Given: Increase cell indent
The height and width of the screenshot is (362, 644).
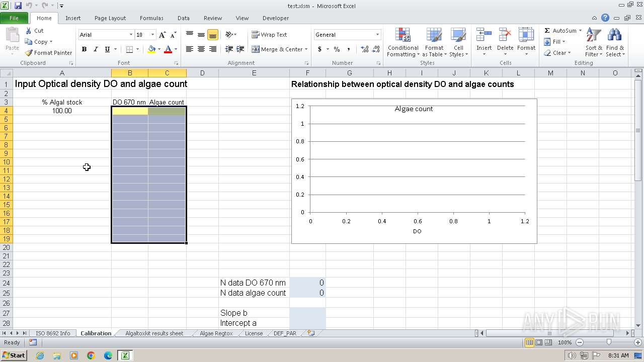Looking at the screenshot, I should (240, 49).
